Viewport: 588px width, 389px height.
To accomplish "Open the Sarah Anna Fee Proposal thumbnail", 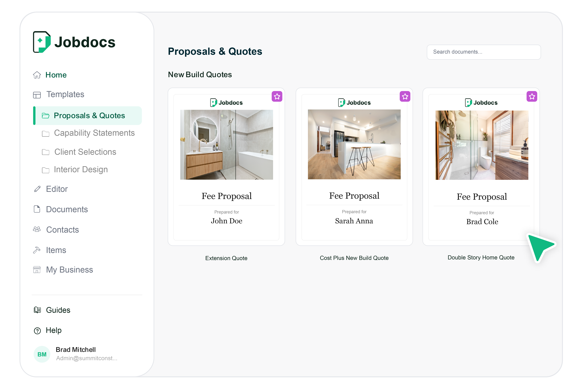I will coord(354,166).
